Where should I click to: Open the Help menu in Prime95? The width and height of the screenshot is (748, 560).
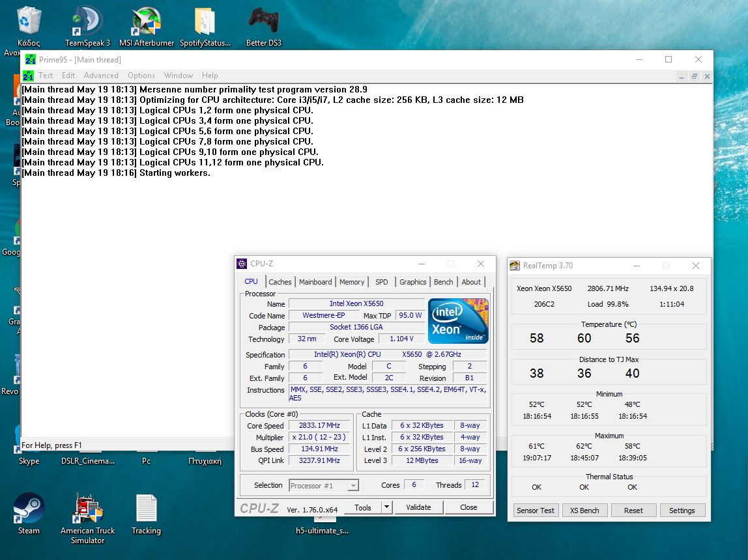pyautogui.click(x=210, y=76)
